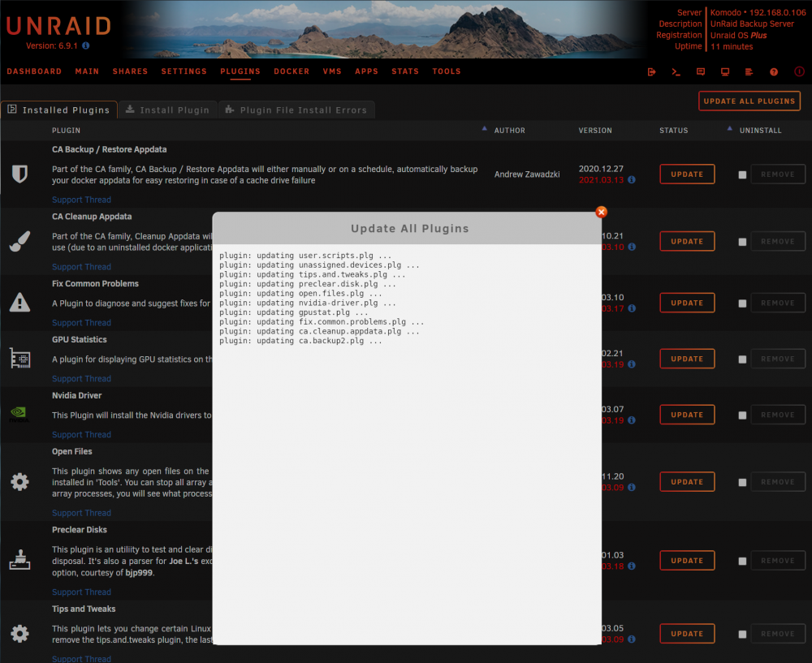
Task: Click version info icon in GPU Statistics row
Action: click(x=632, y=364)
